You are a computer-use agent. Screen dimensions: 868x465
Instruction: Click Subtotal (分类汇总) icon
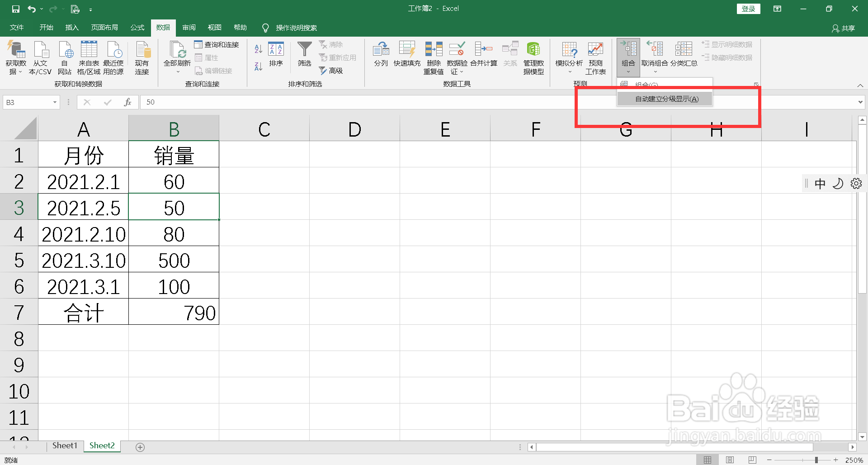point(684,54)
